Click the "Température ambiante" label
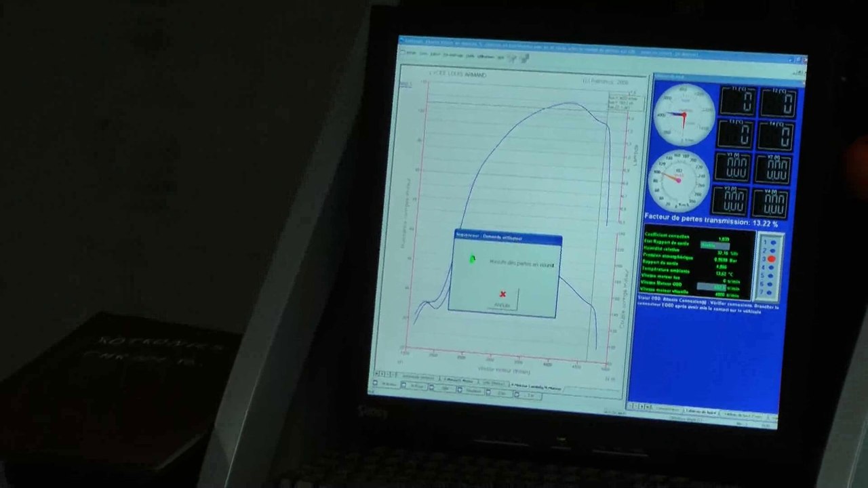Screen dimensions: 868x488 pyautogui.click(x=665, y=270)
